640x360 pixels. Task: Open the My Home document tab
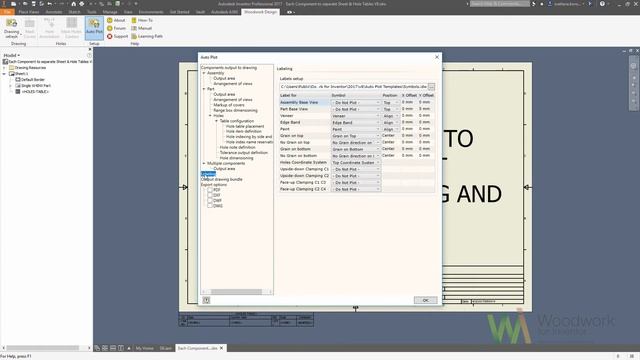[x=144, y=348]
